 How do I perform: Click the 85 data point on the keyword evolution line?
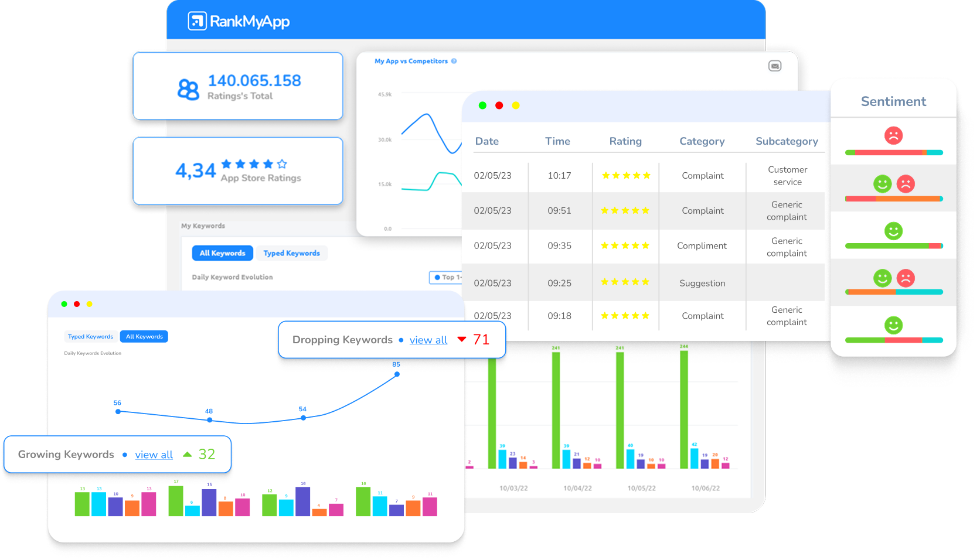[x=396, y=374]
